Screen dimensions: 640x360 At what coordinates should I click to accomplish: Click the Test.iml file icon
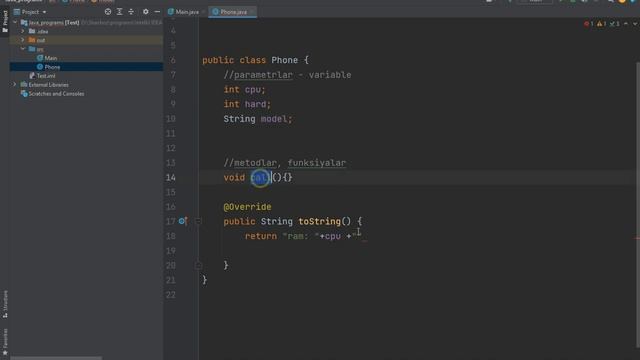point(32,76)
